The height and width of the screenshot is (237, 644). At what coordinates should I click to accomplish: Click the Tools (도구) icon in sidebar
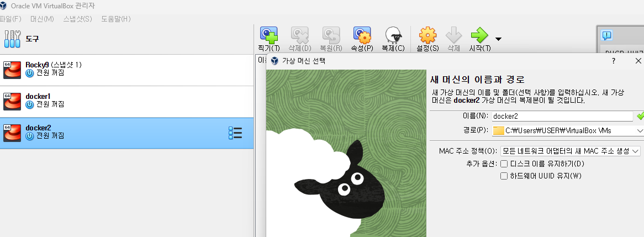[12, 39]
